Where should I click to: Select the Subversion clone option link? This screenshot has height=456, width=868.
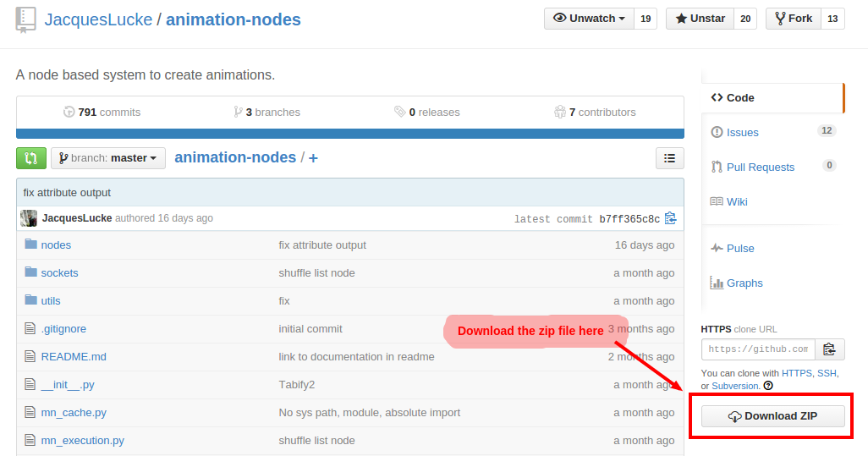734,387
